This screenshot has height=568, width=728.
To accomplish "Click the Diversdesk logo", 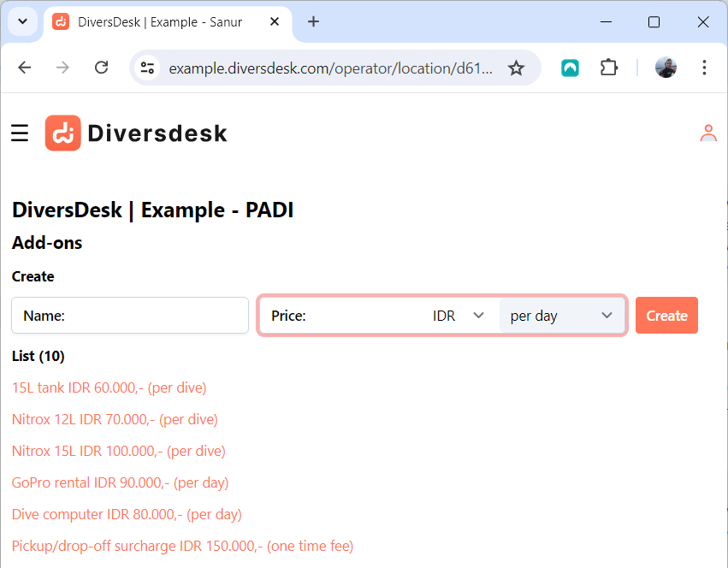I will pyautogui.click(x=136, y=133).
